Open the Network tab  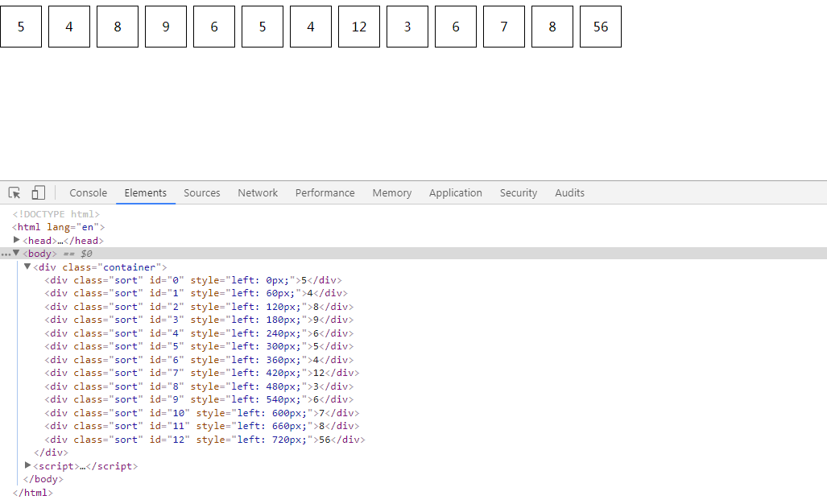pyautogui.click(x=258, y=193)
